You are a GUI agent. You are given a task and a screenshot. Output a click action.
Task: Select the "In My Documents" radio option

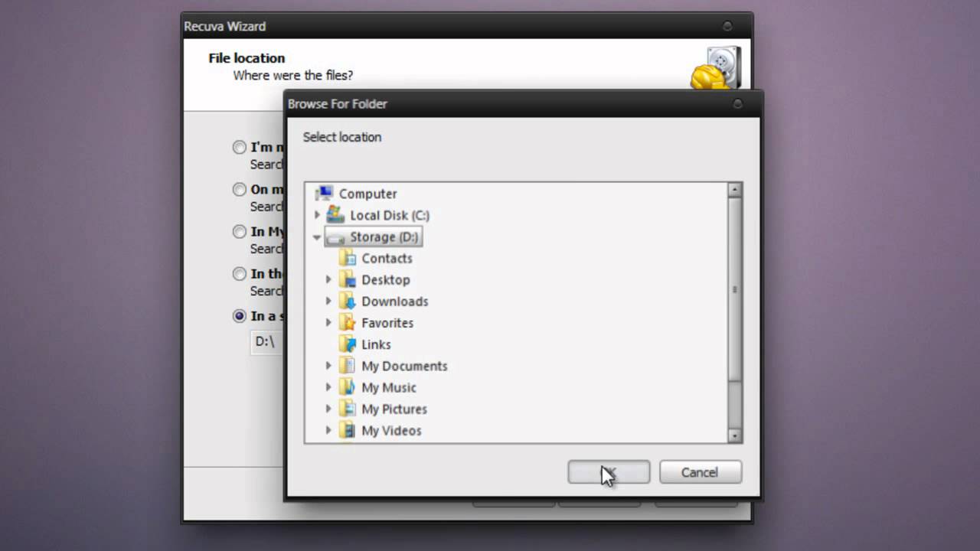tap(240, 232)
